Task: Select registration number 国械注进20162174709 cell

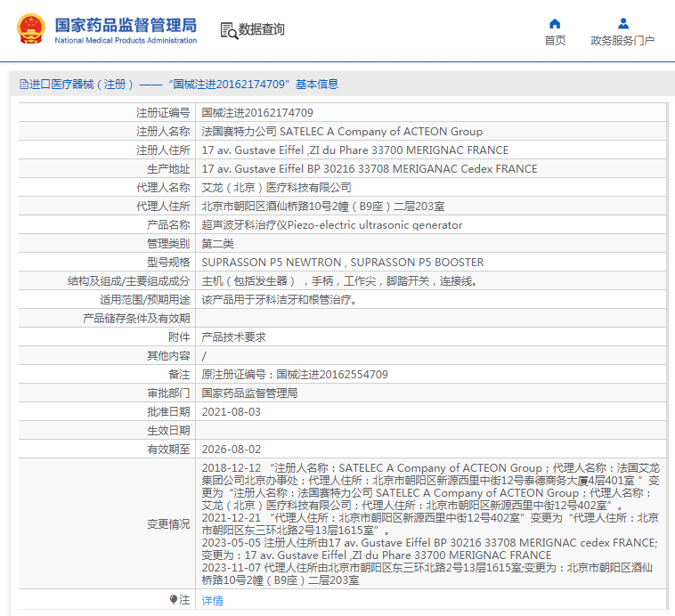Action: click(430, 113)
